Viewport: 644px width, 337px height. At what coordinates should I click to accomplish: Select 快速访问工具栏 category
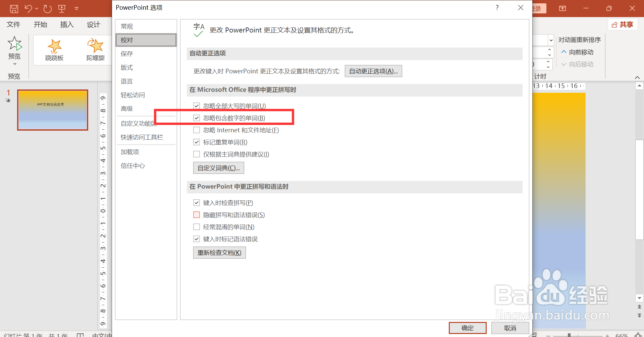[146, 137]
